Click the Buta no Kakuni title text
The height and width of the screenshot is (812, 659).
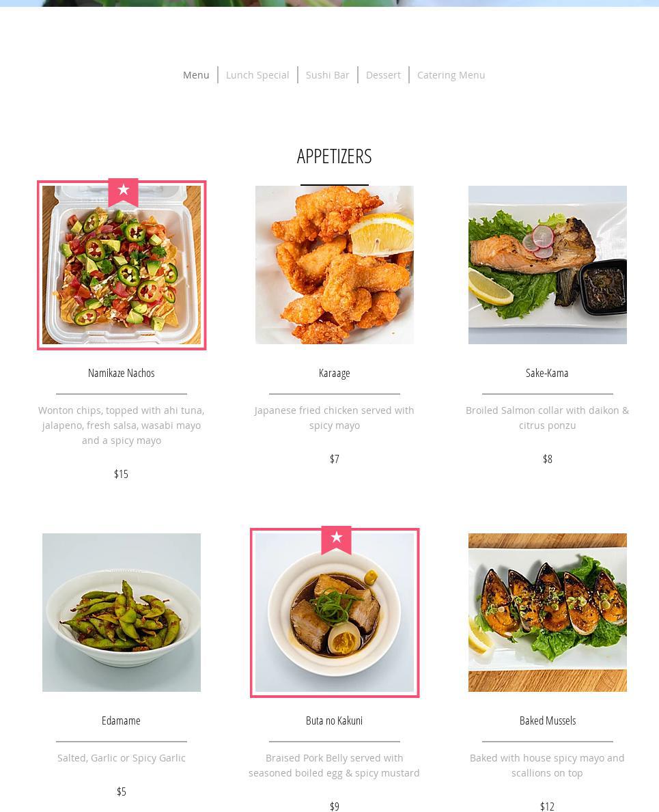335,720
